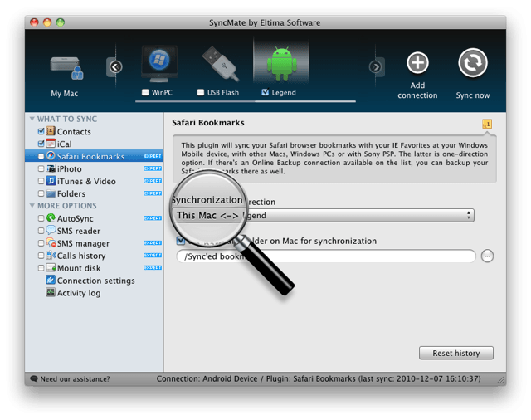Collapse the WHAT TO SYNC section
The height and width of the screenshot is (420, 531).
32,120
